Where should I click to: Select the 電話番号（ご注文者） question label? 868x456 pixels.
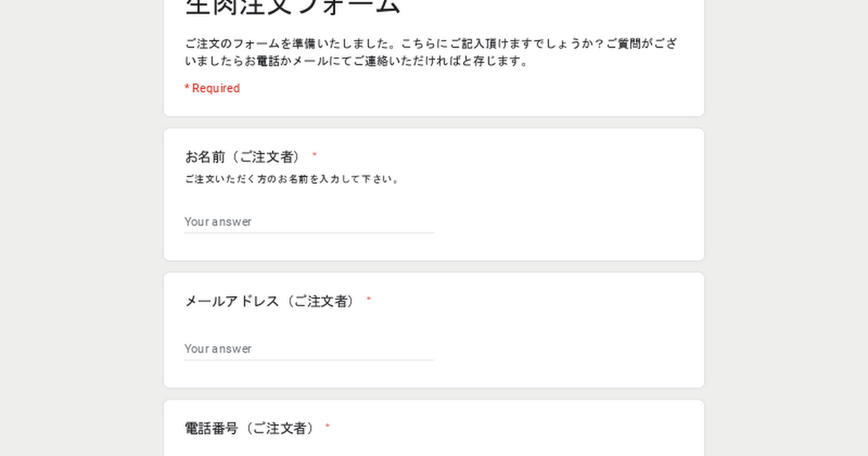click(x=252, y=428)
